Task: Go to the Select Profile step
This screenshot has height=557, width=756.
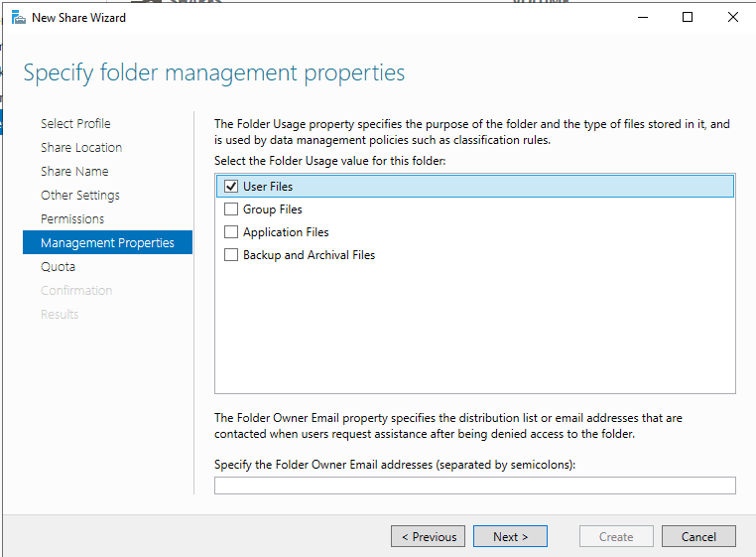Action: coord(75,124)
